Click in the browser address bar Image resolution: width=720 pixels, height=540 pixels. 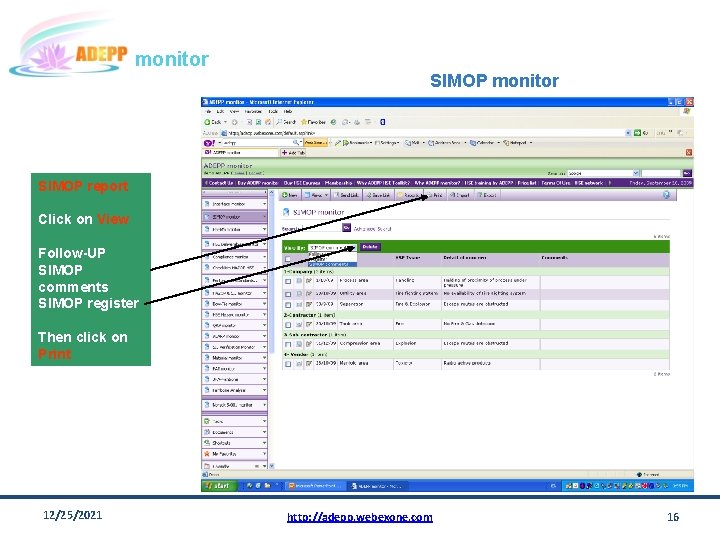point(425,133)
